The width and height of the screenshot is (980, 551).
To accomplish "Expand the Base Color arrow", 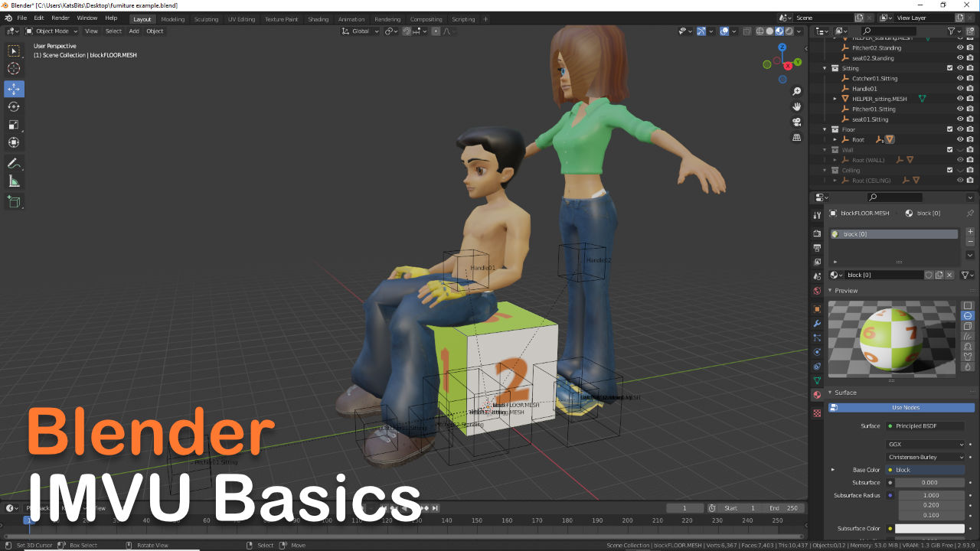I will (833, 470).
